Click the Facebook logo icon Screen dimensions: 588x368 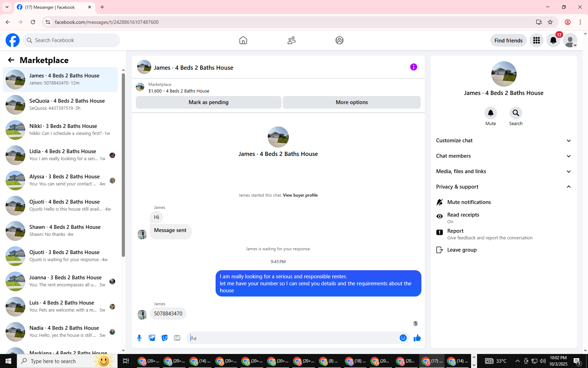13,40
